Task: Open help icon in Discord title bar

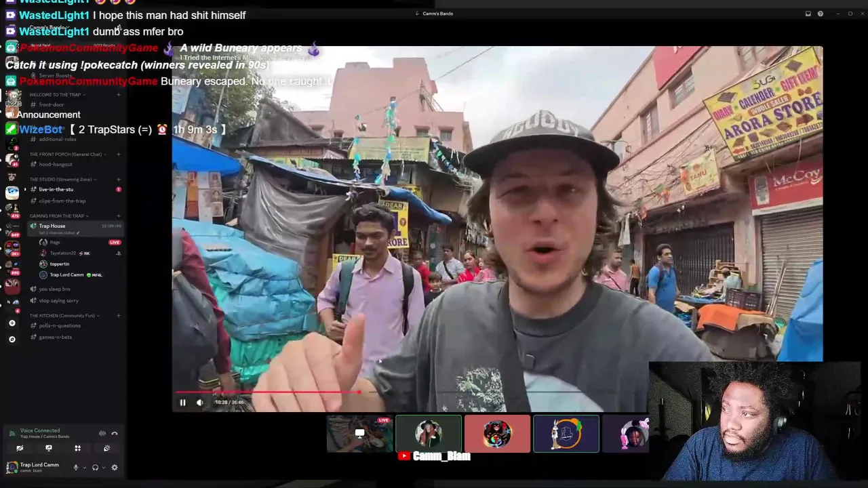Action: (x=820, y=14)
